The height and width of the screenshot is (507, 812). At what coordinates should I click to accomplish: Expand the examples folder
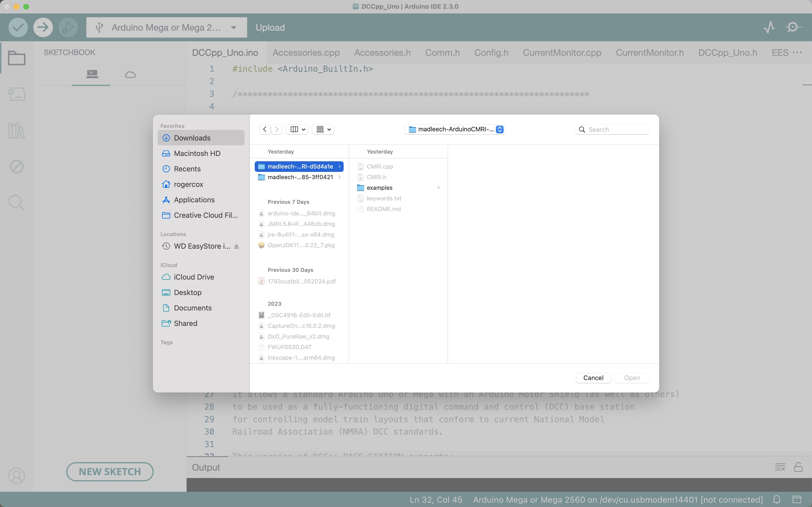(x=438, y=188)
